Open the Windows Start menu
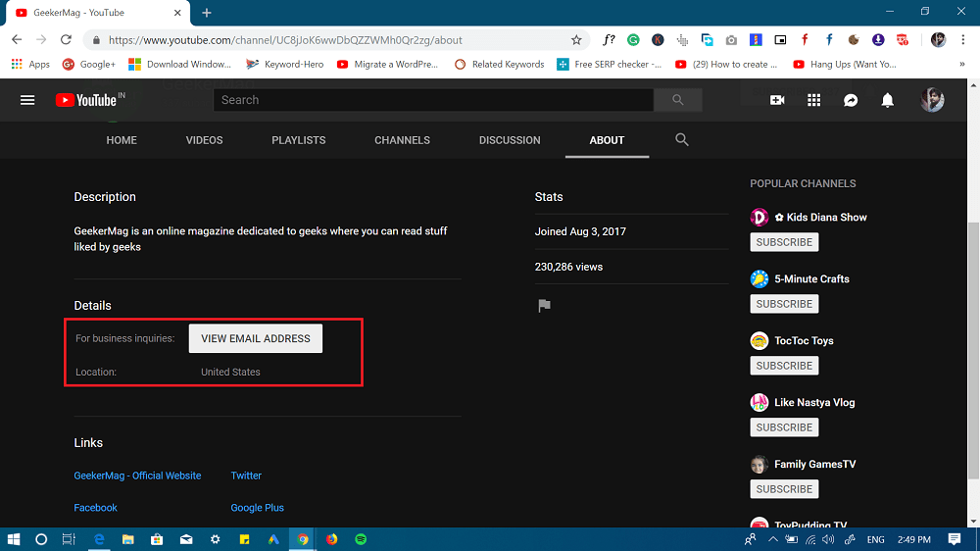This screenshot has height=551, width=980. (13, 539)
